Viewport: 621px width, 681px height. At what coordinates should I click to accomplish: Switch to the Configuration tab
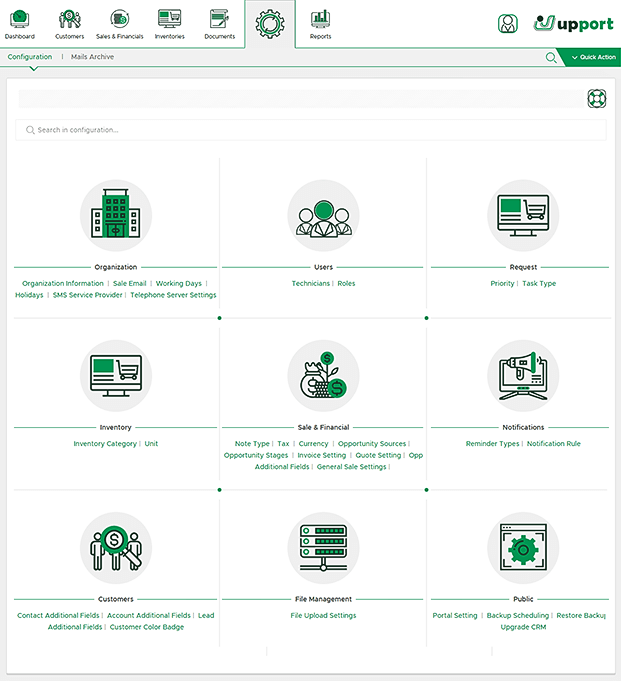(30, 57)
